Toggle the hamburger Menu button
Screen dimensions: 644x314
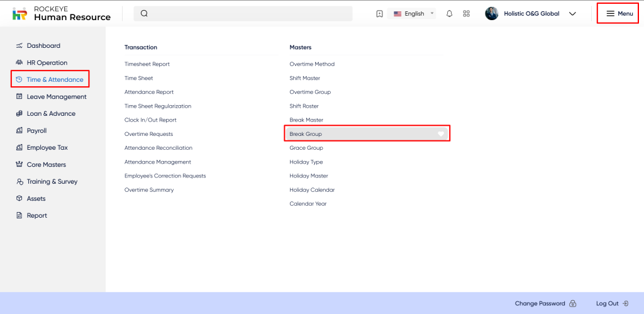(x=619, y=13)
